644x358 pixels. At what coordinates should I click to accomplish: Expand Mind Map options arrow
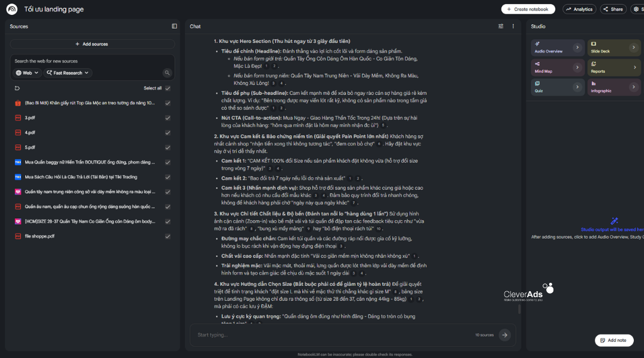tap(577, 67)
